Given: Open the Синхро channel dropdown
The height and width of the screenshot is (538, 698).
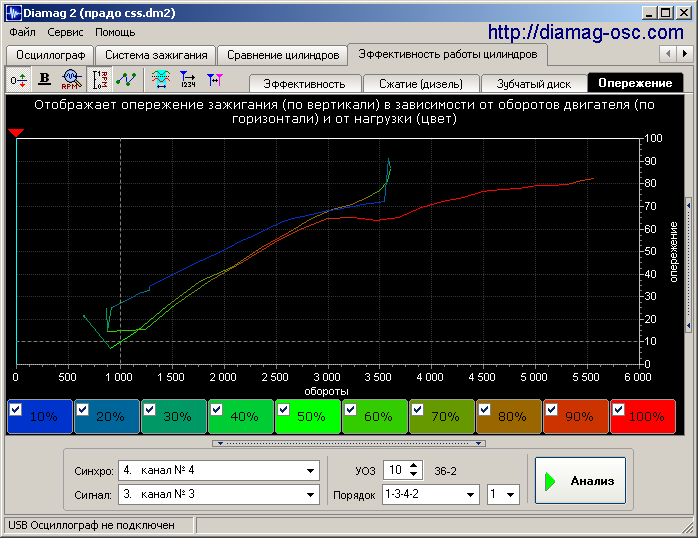Looking at the screenshot, I should 310,470.
